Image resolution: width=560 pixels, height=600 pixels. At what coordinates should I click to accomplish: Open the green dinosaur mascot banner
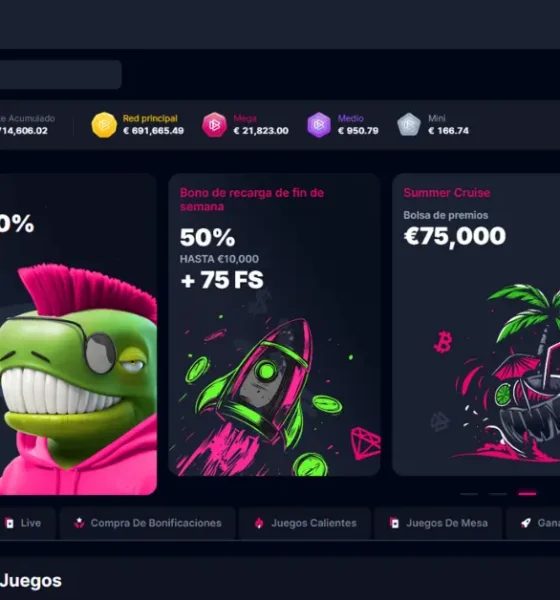[78, 334]
